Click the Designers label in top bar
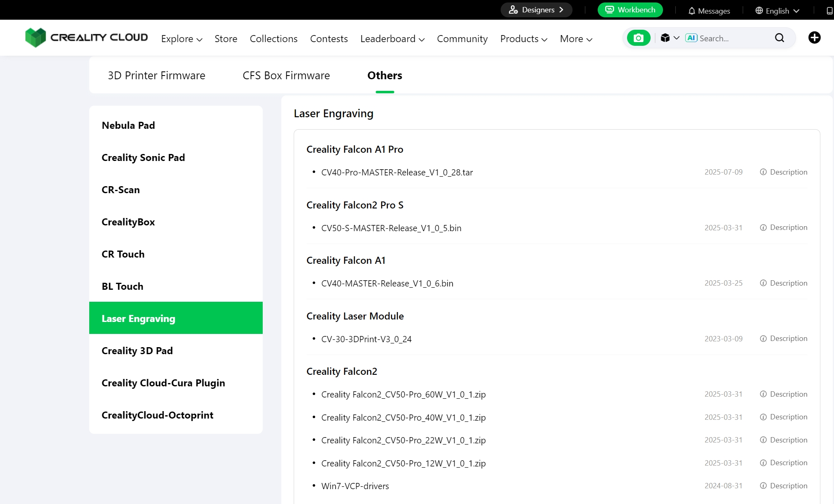The image size is (834, 504). (538, 10)
